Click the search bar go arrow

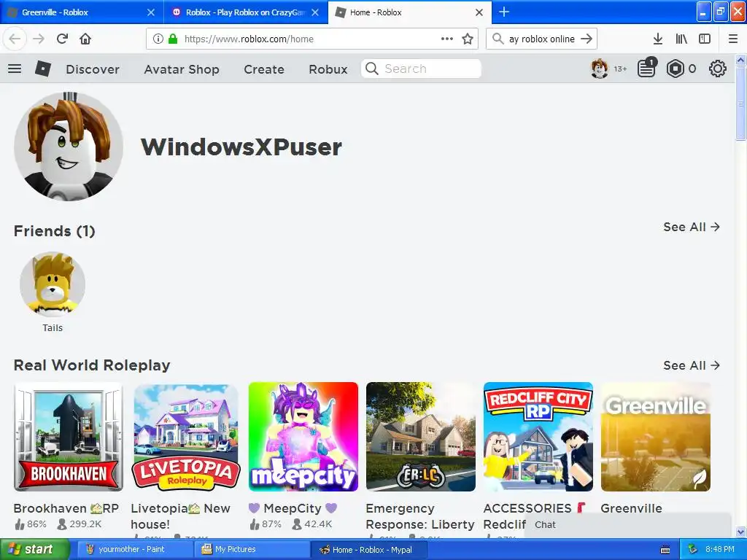[x=587, y=39]
